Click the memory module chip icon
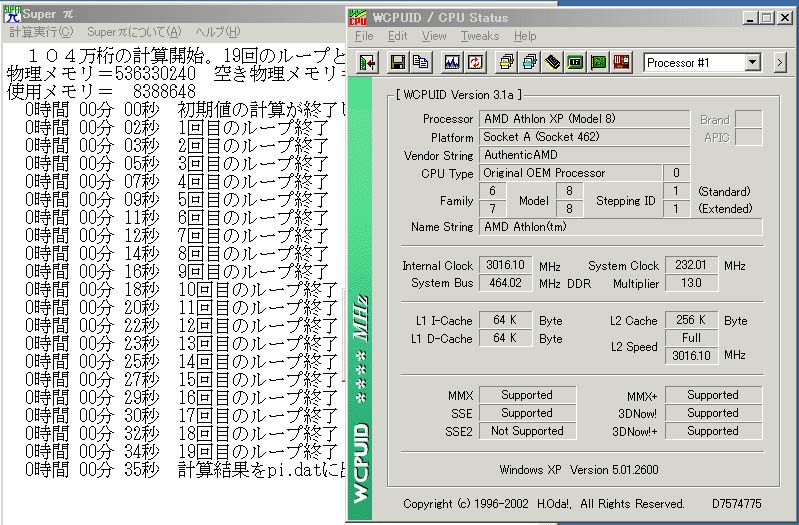The width and height of the screenshot is (799, 525). point(552,63)
